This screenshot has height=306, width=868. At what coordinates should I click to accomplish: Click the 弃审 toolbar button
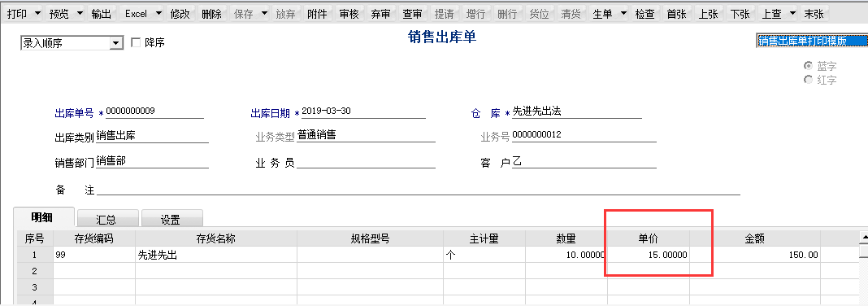(x=381, y=14)
